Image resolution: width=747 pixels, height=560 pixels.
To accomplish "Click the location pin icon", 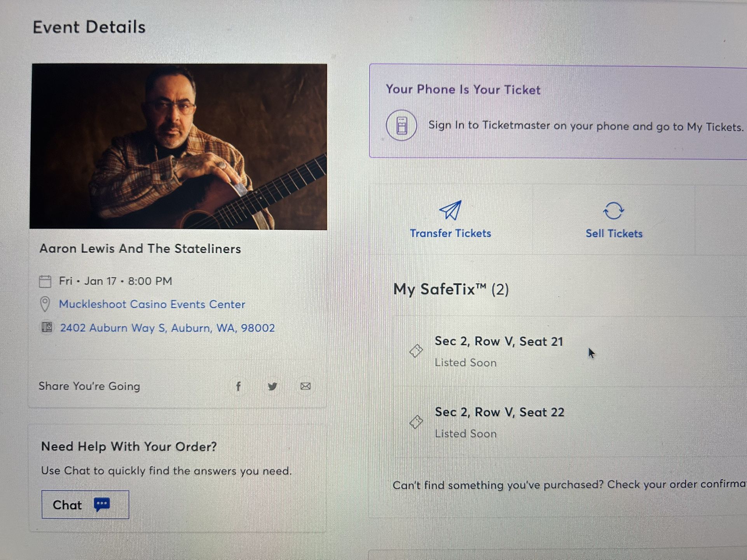I will click(x=45, y=304).
